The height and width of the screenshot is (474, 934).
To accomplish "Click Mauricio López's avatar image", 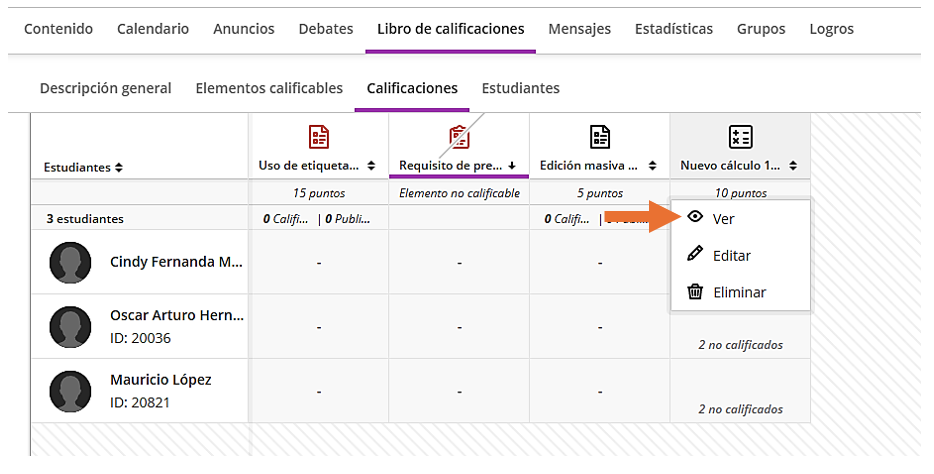I will click(x=70, y=390).
